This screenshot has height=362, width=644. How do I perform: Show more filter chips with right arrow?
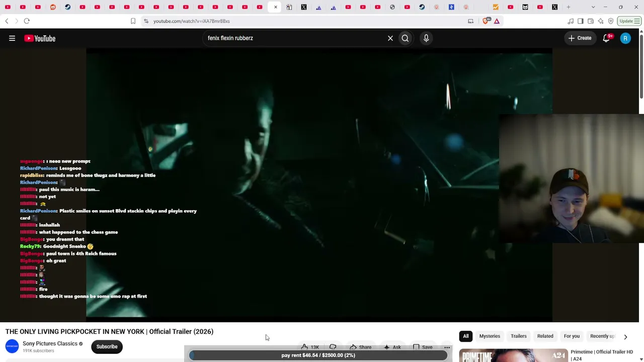pos(625,336)
